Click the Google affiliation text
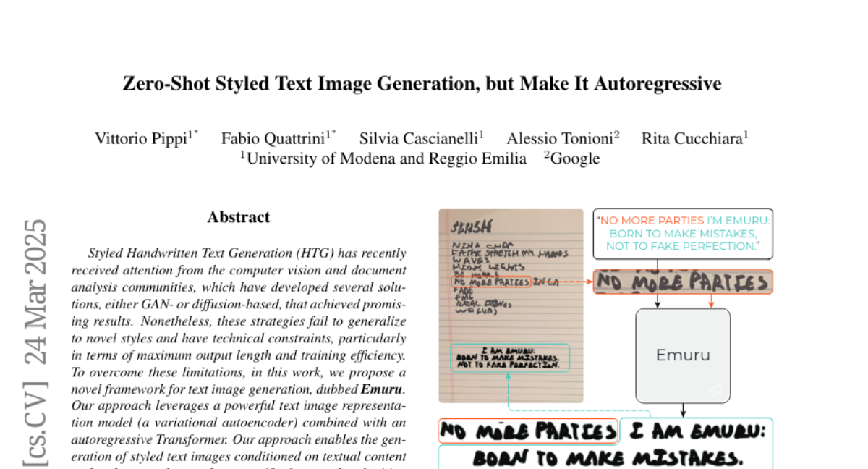Viewport: 868px width, 469px height. pyautogui.click(x=574, y=159)
